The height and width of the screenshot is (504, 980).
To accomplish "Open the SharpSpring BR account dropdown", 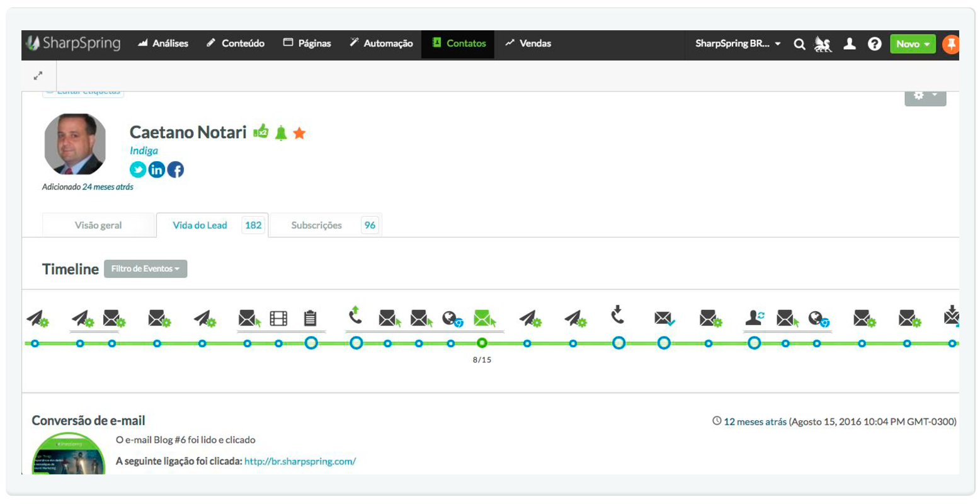I will [x=738, y=44].
